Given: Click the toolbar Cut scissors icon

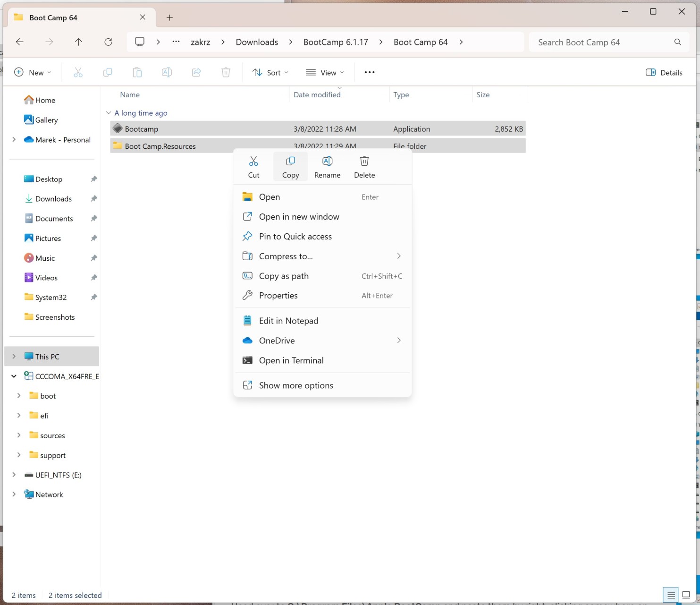Looking at the screenshot, I should [x=78, y=72].
